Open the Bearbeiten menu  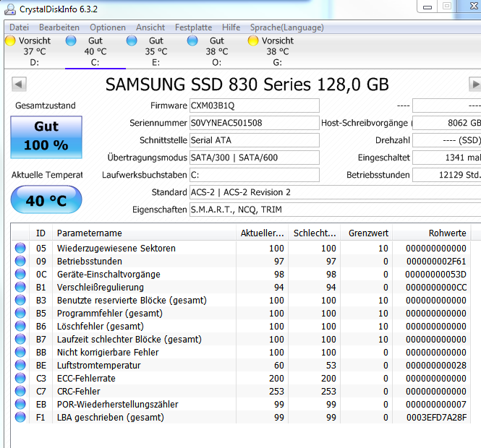tap(59, 27)
